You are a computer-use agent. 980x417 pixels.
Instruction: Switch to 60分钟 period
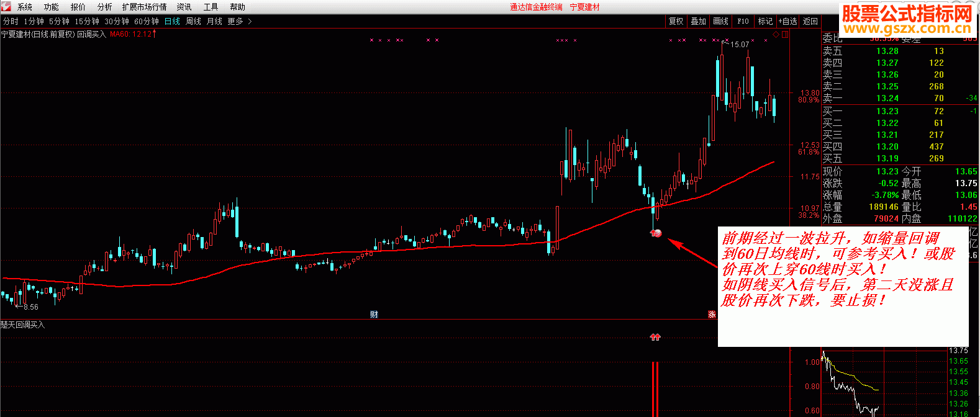pos(147,21)
